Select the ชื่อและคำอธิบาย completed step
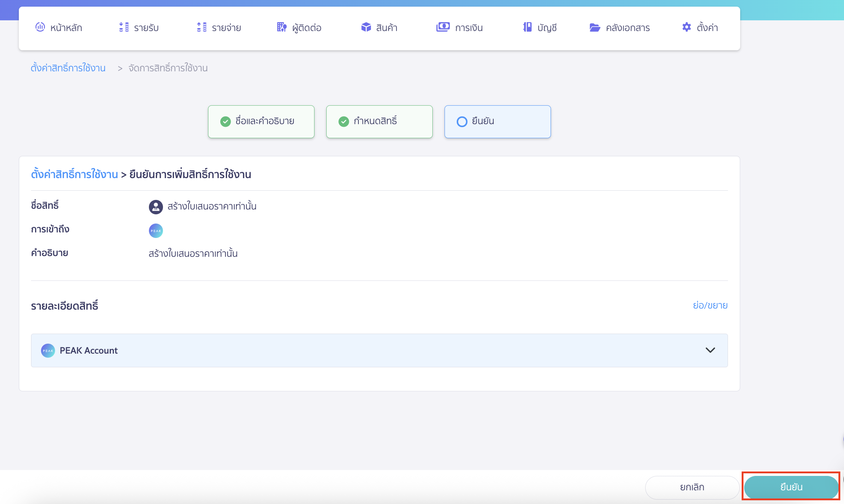The height and width of the screenshot is (504, 844). 261,122
